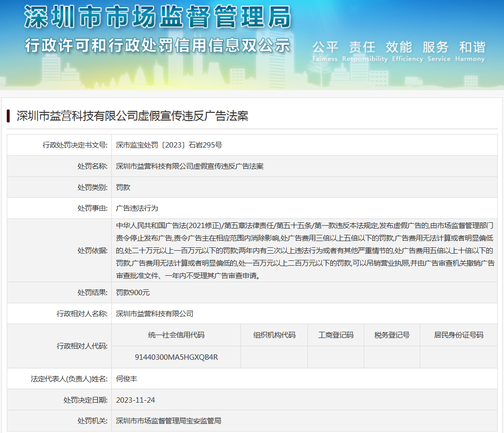This screenshot has width=504, height=433.
Task: Click the label 行政处罚决定书文号
Action: pos(75,145)
